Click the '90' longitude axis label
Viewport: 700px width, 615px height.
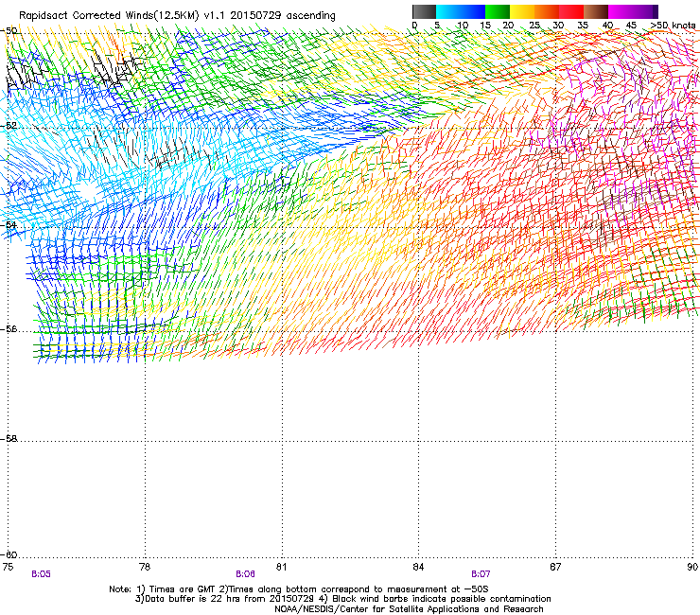tap(692, 567)
